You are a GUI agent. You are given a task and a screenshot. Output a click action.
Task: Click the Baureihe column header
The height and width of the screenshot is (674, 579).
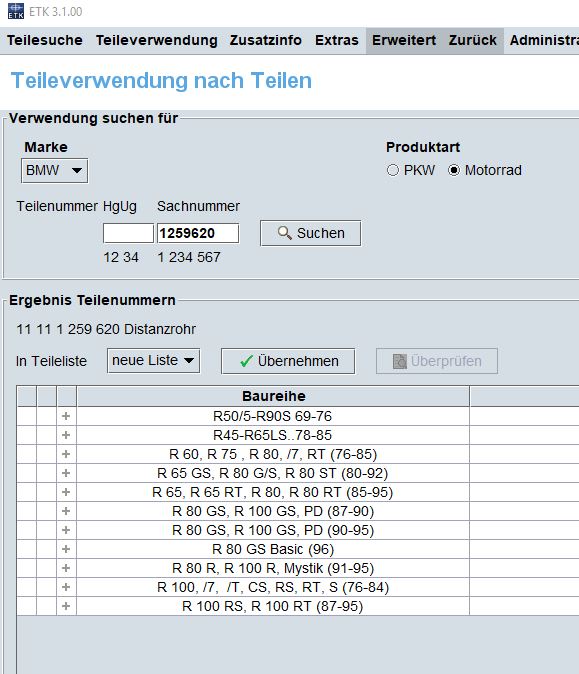point(273,396)
